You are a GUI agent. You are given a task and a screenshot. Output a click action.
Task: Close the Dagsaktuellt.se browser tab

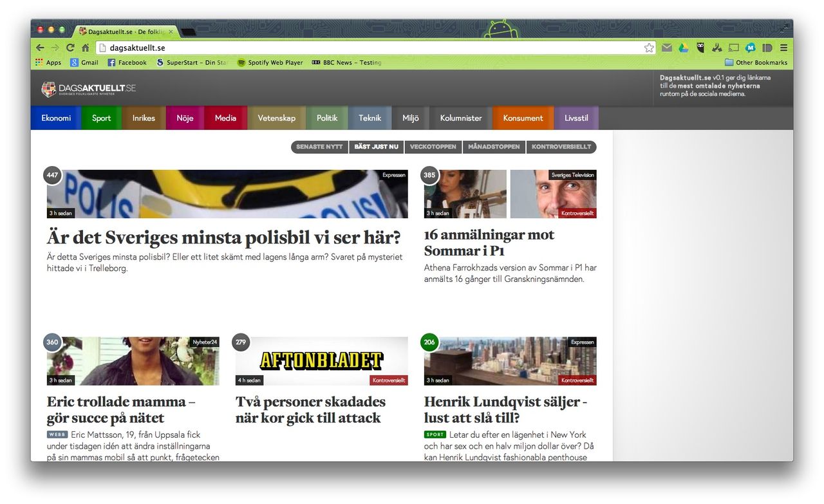click(x=171, y=32)
